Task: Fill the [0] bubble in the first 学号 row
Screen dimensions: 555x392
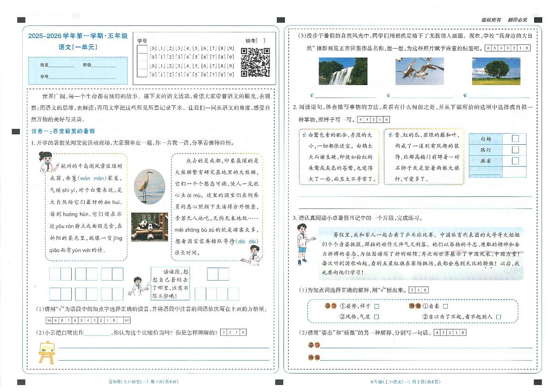Action: click(153, 47)
